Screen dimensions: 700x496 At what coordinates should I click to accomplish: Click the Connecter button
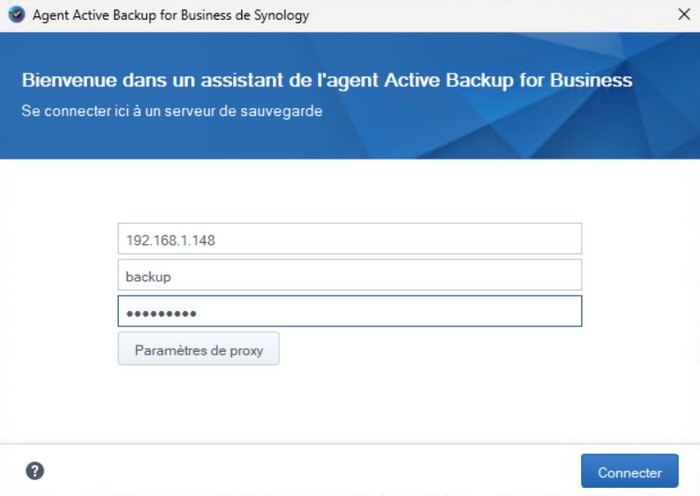[629, 472]
